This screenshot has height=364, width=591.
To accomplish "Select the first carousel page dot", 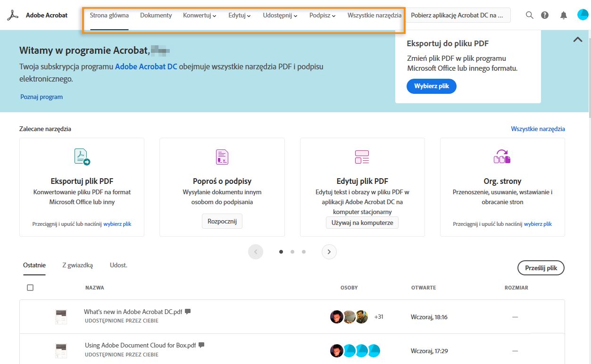I will coord(281,252).
